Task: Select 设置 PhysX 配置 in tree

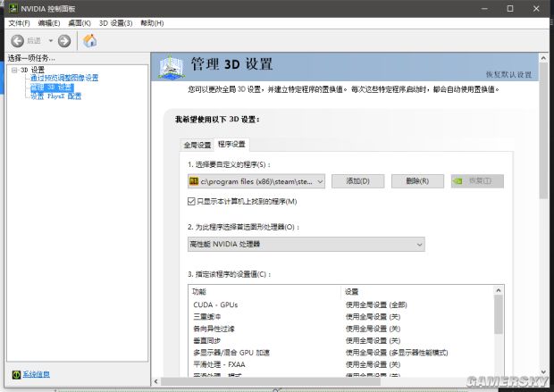Action: coord(55,96)
